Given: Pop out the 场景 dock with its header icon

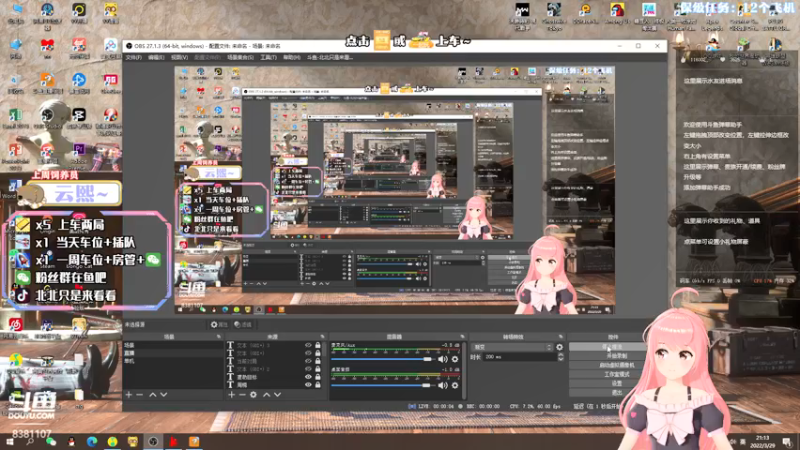Looking at the screenshot, I should tap(219, 337).
